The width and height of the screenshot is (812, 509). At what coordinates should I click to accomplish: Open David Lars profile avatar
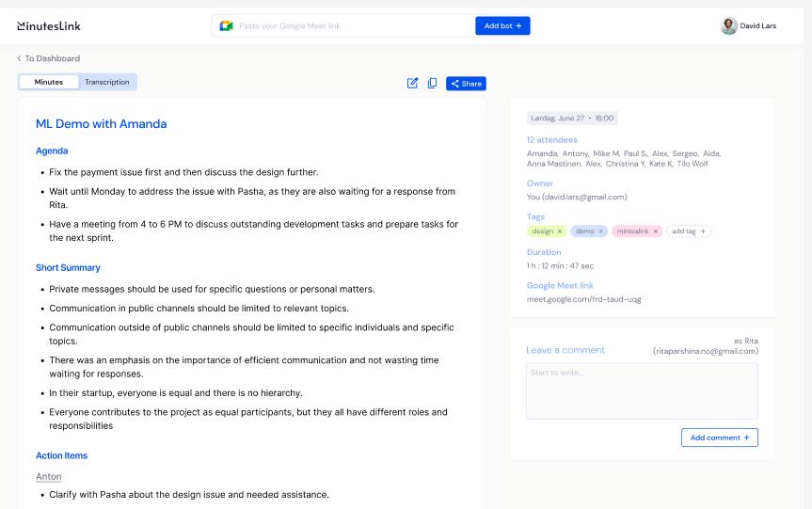pyautogui.click(x=728, y=25)
